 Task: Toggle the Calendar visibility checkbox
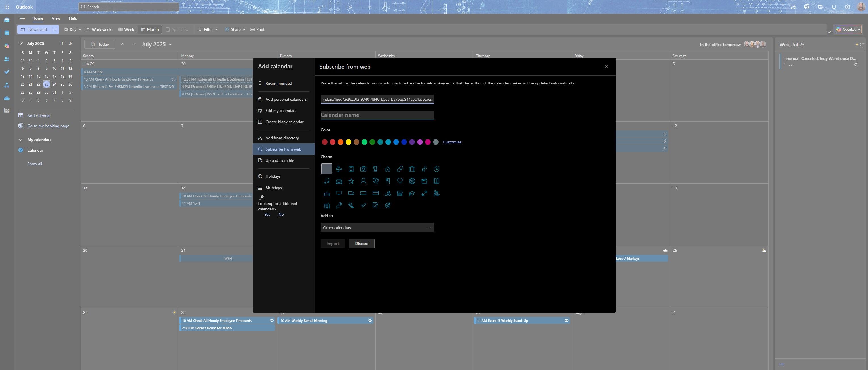coord(20,150)
